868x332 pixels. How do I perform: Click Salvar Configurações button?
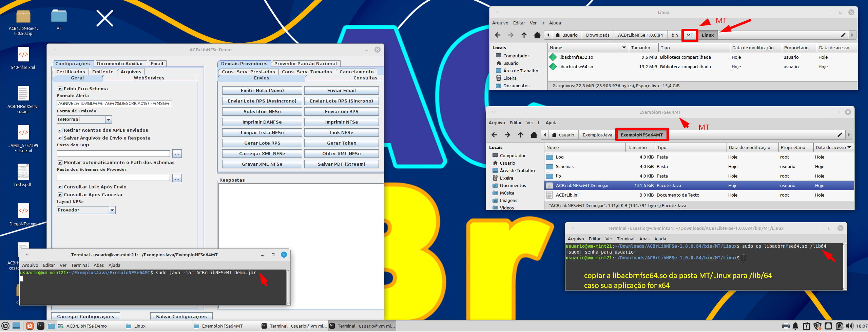click(181, 316)
